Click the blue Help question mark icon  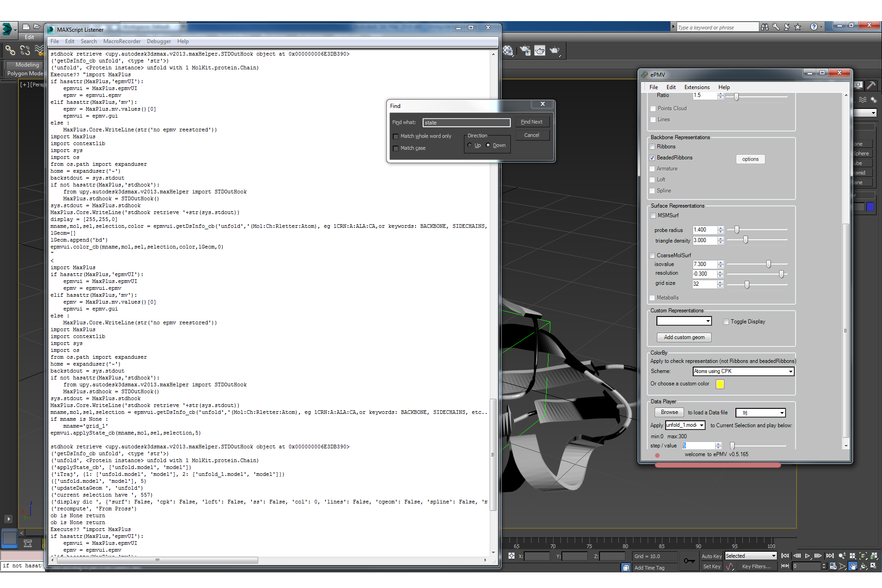click(x=814, y=27)
